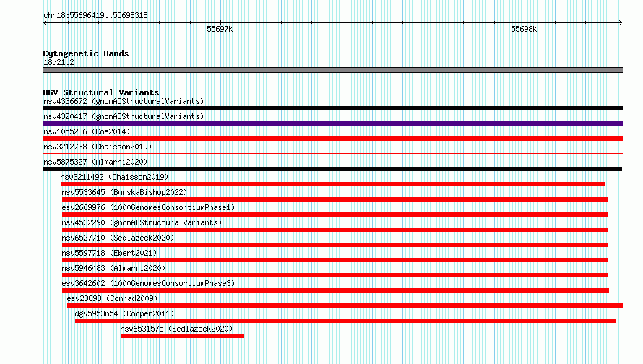Image resolution: width=643 pixels, height=364 pixels.
Task: Click the right arrow end of the ruler
Action: [x=620, y=22]
